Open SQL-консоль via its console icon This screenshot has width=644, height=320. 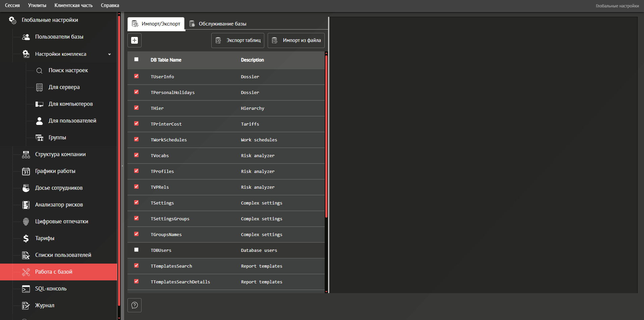(x=26, y=289)
